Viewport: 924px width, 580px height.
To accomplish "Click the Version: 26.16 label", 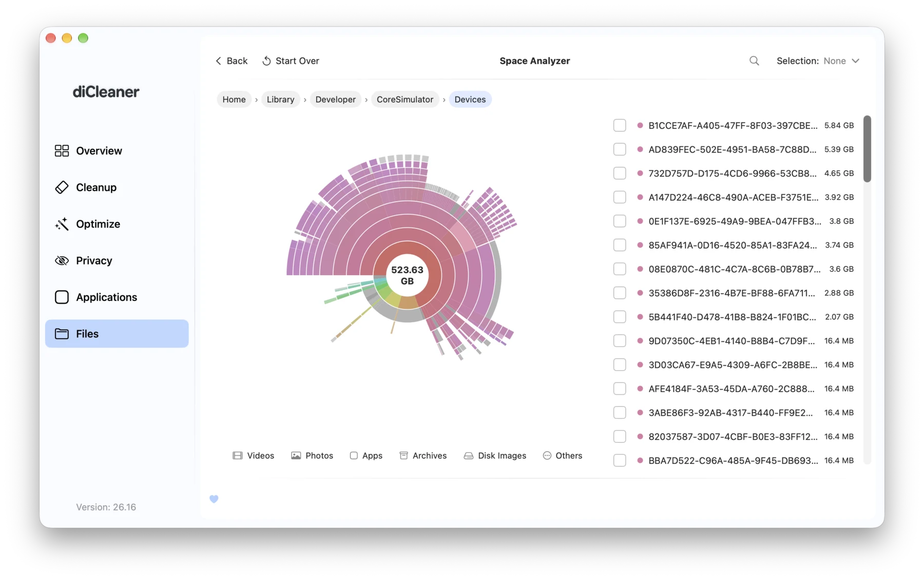I will 106,507.
